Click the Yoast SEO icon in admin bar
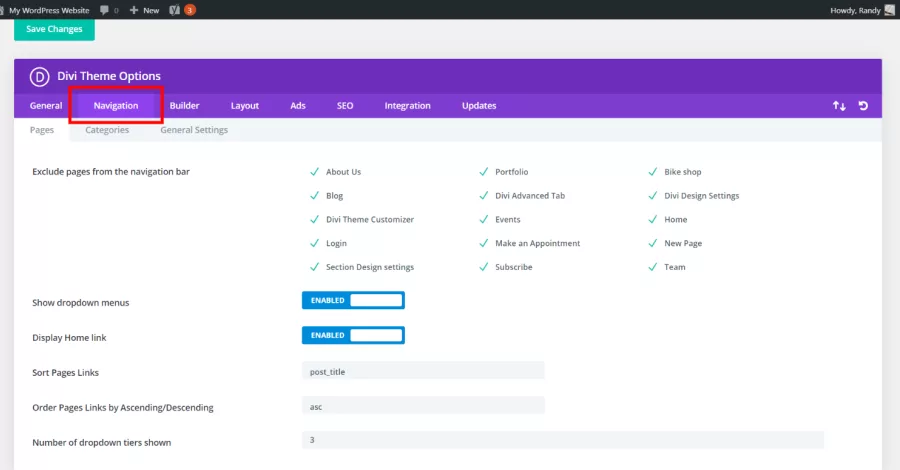Image resolution: width=900 pixels, height=470 pixels. (x=174, y=10)
